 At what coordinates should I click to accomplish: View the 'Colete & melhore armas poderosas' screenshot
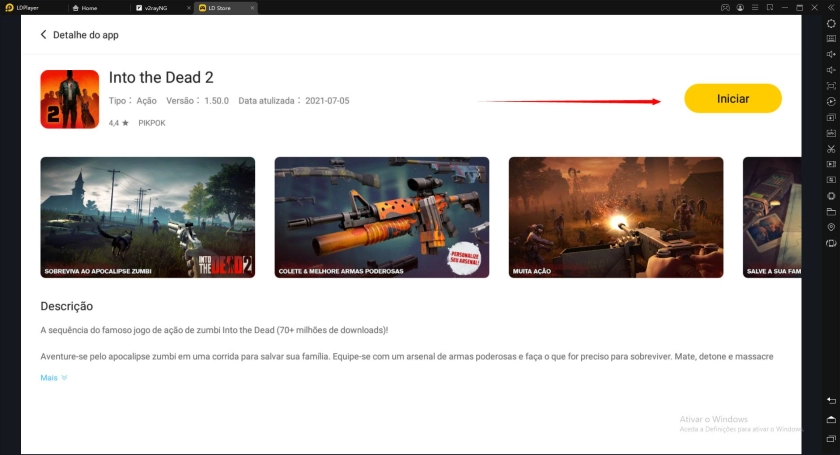click(381, 217)
